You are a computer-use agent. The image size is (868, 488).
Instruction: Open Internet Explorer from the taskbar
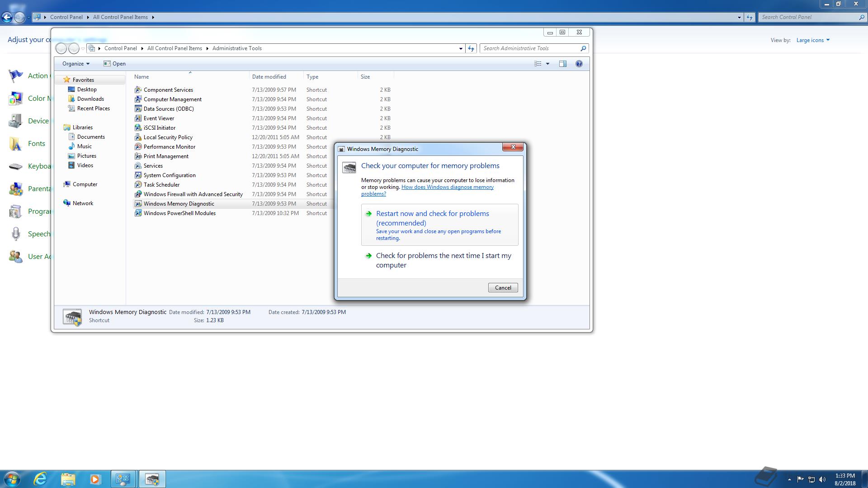41,479
